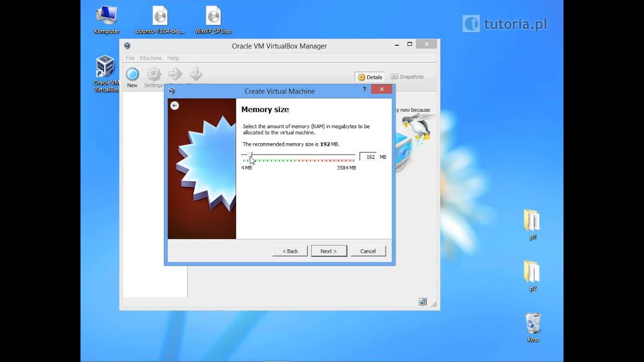Close the Create Virtual Machine dialog
Image resolution: width=644 pixels, height=362 pixels.
coord(382,89)
